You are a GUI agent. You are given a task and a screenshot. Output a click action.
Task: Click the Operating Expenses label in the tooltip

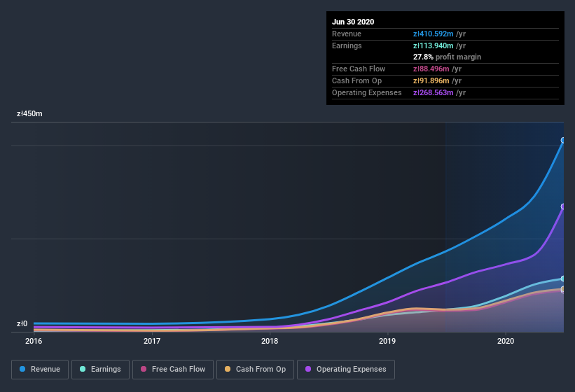[x=367, y=92]
